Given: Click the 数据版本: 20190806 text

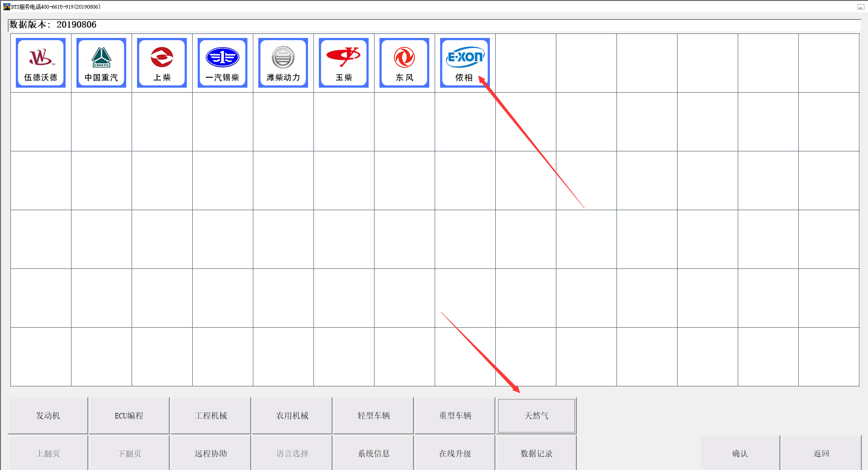Looking at the screenshot, I should tap(53, 24).
